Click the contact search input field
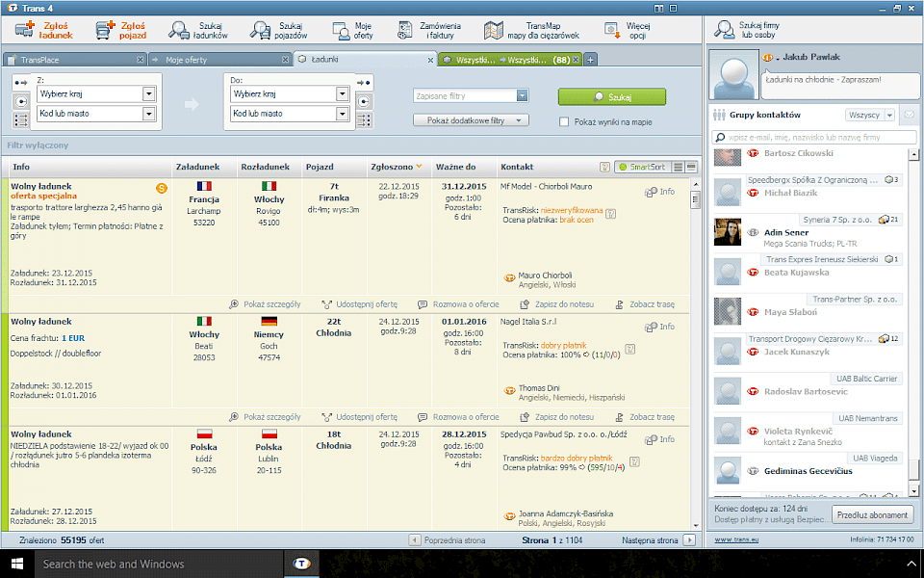This screenshot has width=924, height=578. pyautogui.click(x=814, y=137)
